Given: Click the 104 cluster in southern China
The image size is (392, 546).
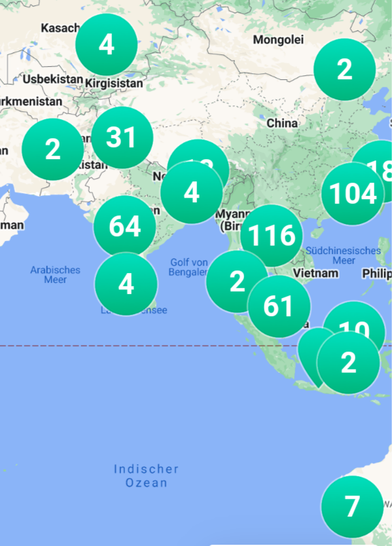Looking at the screenshot, I should coord(353,194).
